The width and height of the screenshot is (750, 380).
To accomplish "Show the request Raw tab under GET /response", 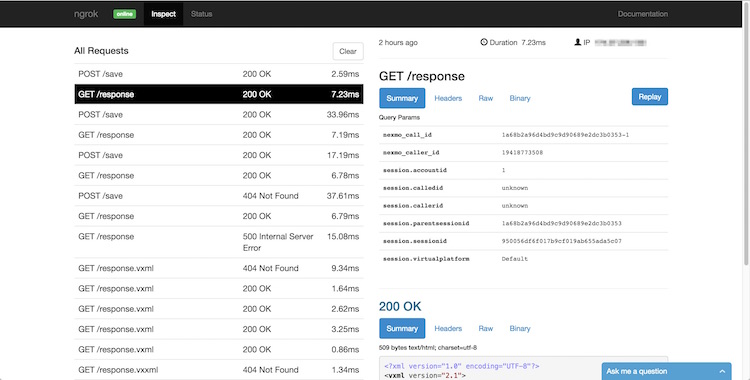I will pos(485,98).
